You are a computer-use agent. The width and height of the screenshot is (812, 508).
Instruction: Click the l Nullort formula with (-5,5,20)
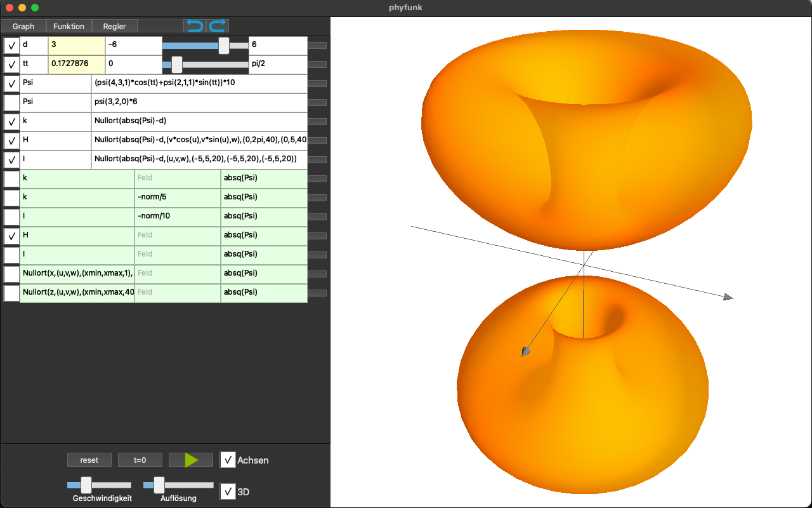pyautogui.click(x=199, y=159)
